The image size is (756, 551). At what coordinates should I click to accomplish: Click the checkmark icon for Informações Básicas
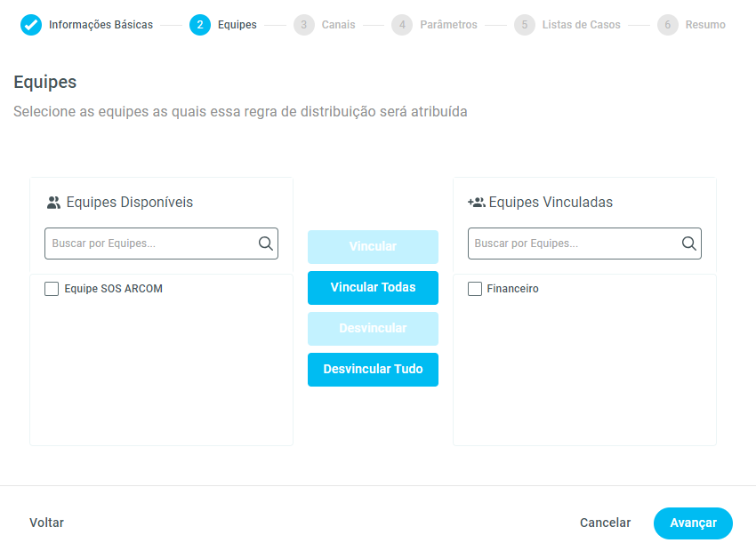(31, 25)
